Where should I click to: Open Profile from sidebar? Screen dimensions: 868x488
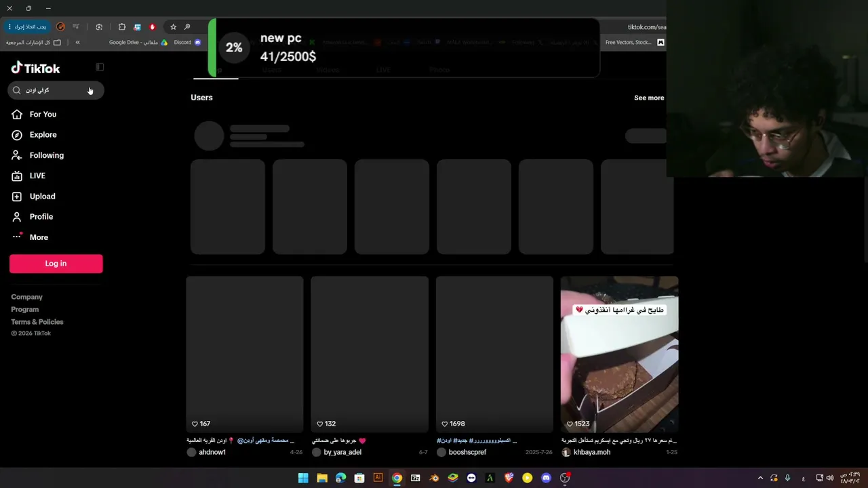pyautogui.click(x=41, y=216)
